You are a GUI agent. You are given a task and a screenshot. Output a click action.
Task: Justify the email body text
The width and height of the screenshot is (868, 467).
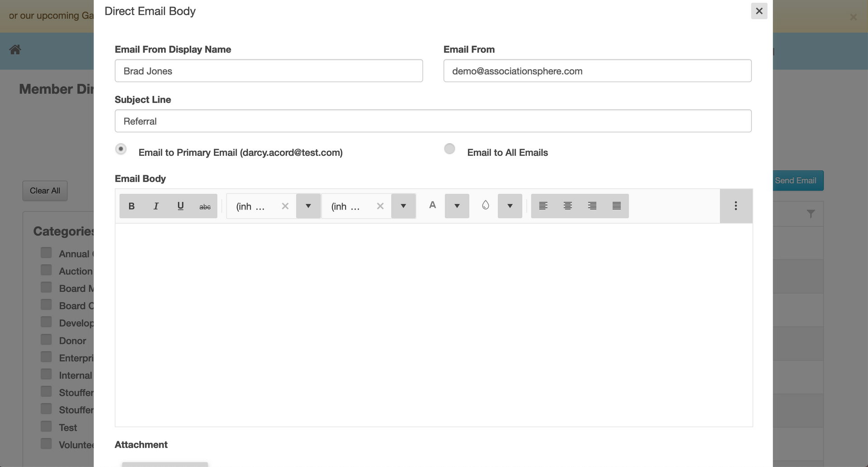click(x=617, y=206)
